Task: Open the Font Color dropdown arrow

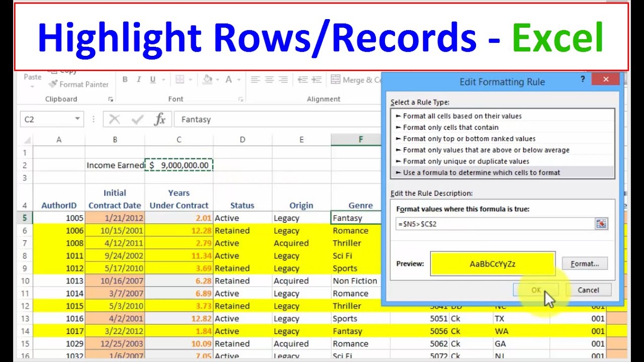Action: [238, 79]
